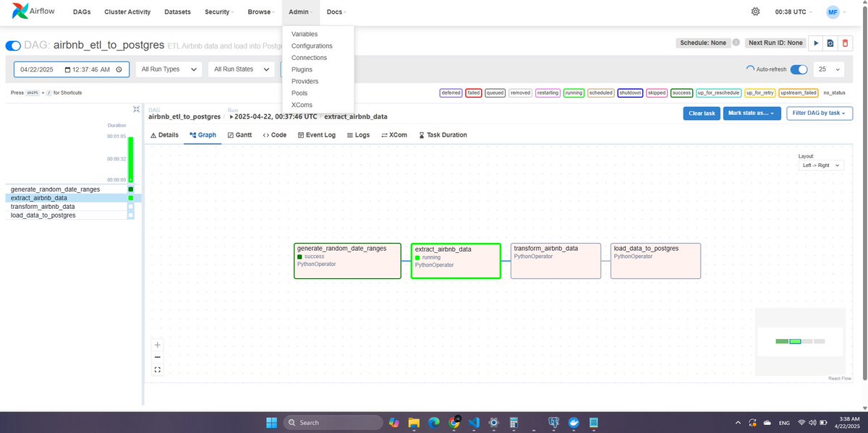The height and width of the screenshot is (433, 868).
Task: Open the Layout Left -> Right dropdown
Action: (820, 165)
